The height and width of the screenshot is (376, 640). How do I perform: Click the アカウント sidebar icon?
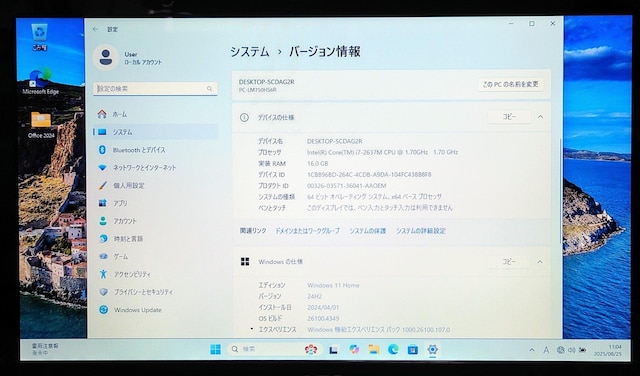[x=103, y=221]
